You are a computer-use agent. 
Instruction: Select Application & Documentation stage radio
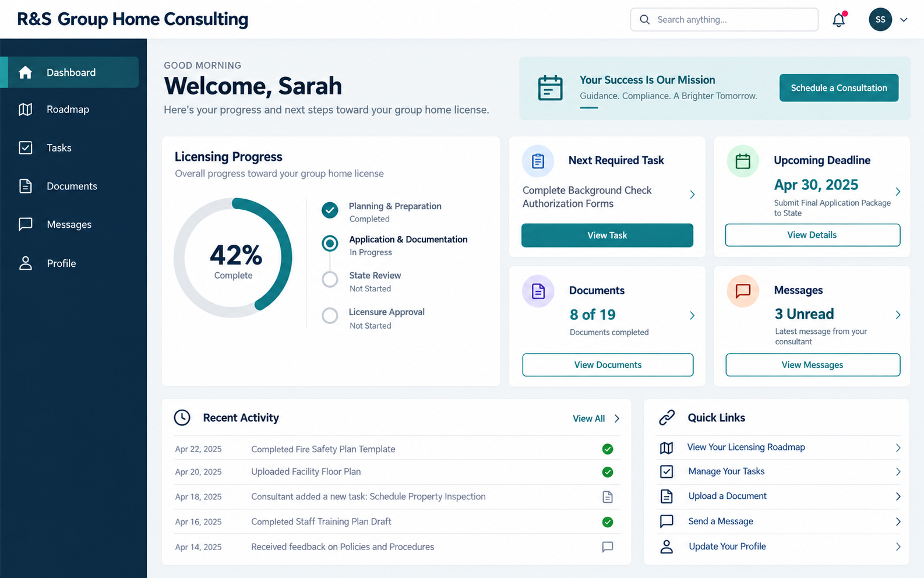point(330,244)
